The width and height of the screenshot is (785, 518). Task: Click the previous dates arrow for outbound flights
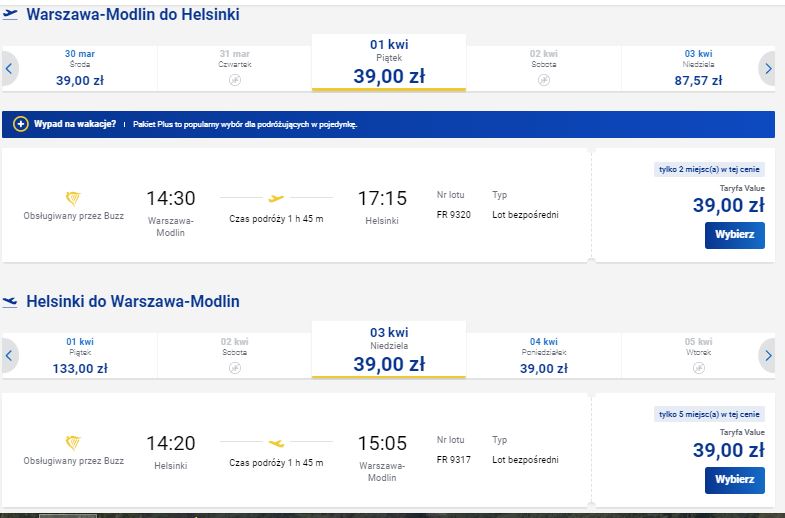[x=10, y=69]
